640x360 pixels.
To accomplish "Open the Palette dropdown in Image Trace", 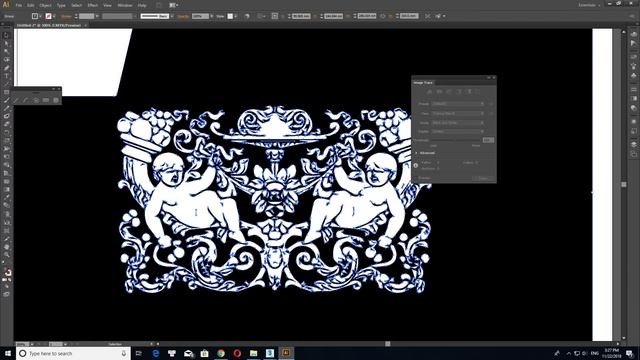I will pyautogui.click(x=458, y=131).
